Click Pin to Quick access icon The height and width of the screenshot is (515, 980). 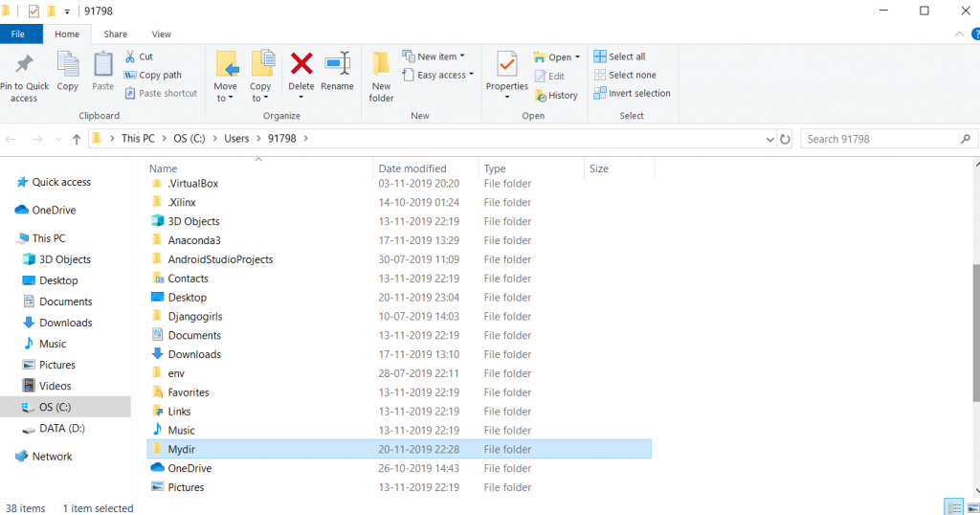24,77
